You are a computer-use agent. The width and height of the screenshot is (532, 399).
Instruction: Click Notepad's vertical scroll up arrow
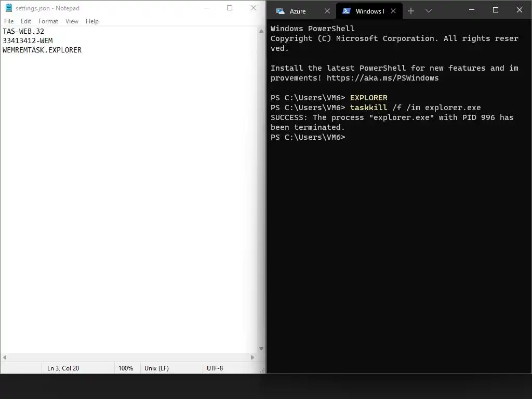coord(261,31)
